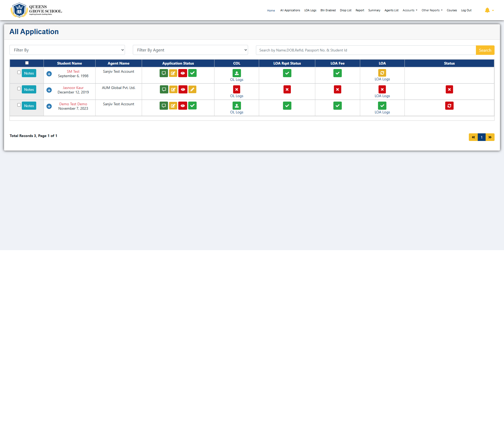Click the red refresh Status icon for Demo Test Demo

[449, 106]
